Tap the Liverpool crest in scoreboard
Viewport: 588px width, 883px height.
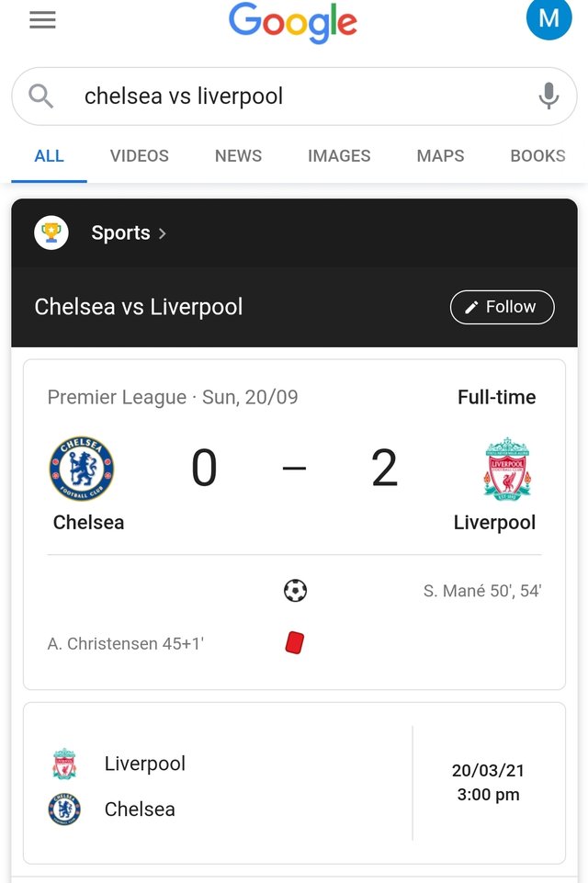tap(507, 469)
